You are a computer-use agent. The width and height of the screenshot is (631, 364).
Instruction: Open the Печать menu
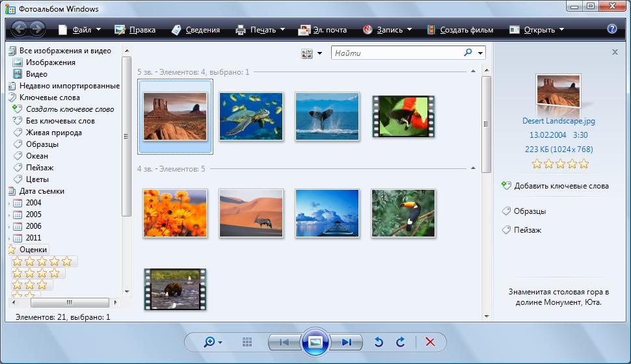click(x=260, y=30)
